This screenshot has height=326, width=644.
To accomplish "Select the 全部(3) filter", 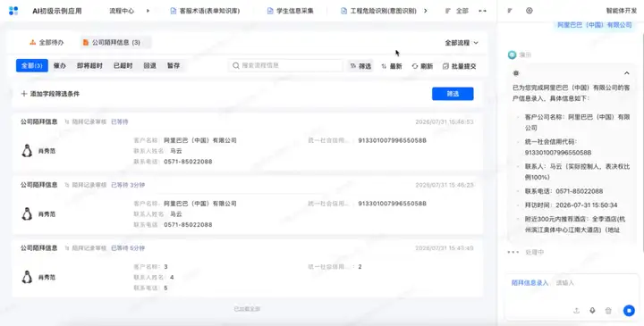I will [x=32, y=65].
